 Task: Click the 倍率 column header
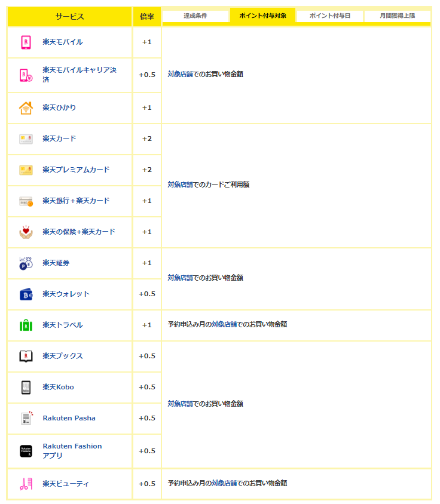click(147, 16)
